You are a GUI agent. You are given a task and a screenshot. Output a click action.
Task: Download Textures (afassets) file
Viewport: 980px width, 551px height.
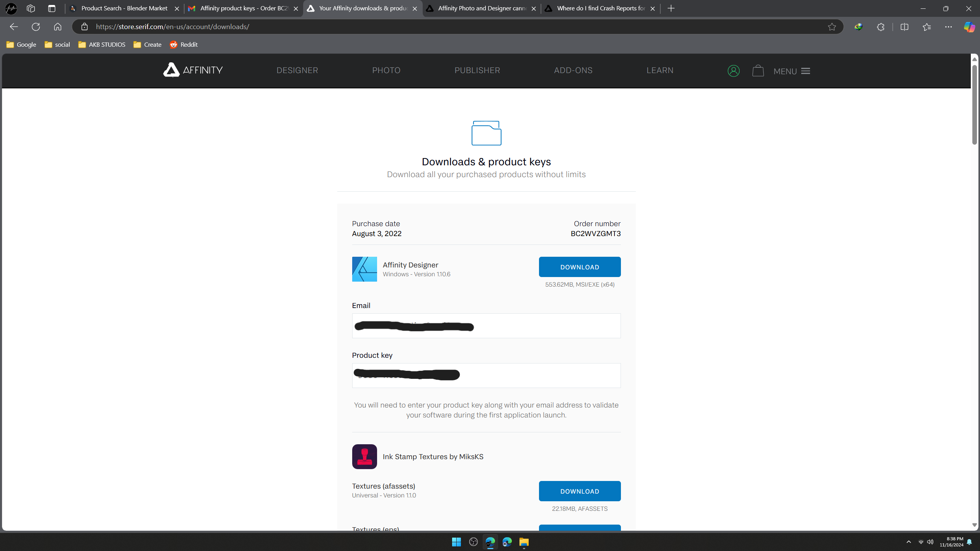pos(580,491)
